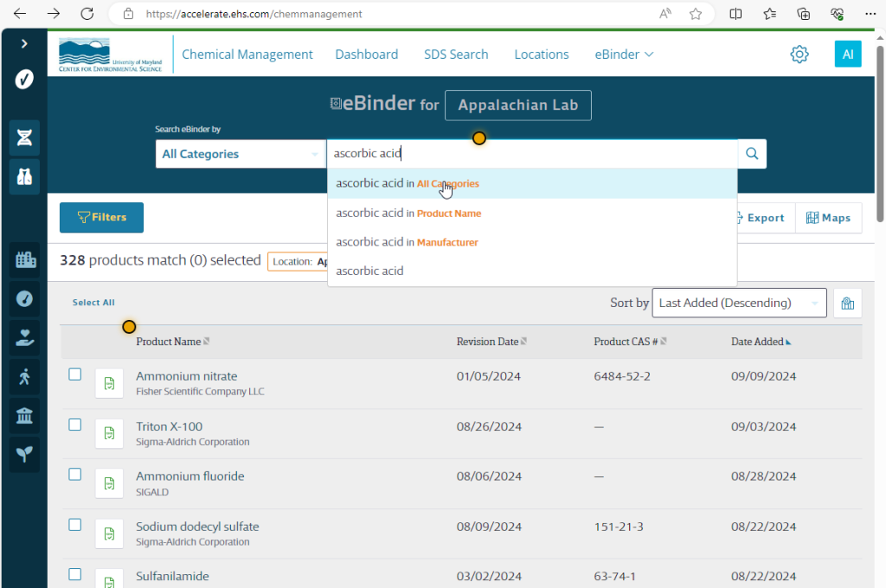Sort by Product Name column header
The image size is (886, 588).
pos(172,342)
